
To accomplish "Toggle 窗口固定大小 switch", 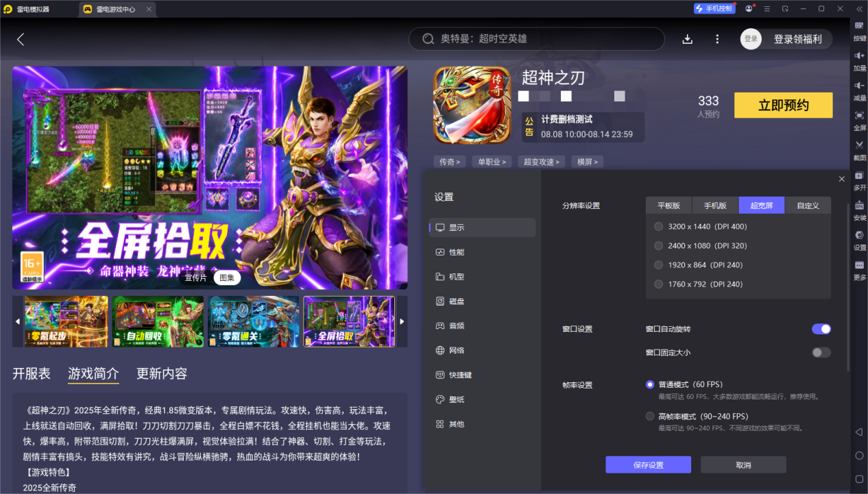I will 821,352.
